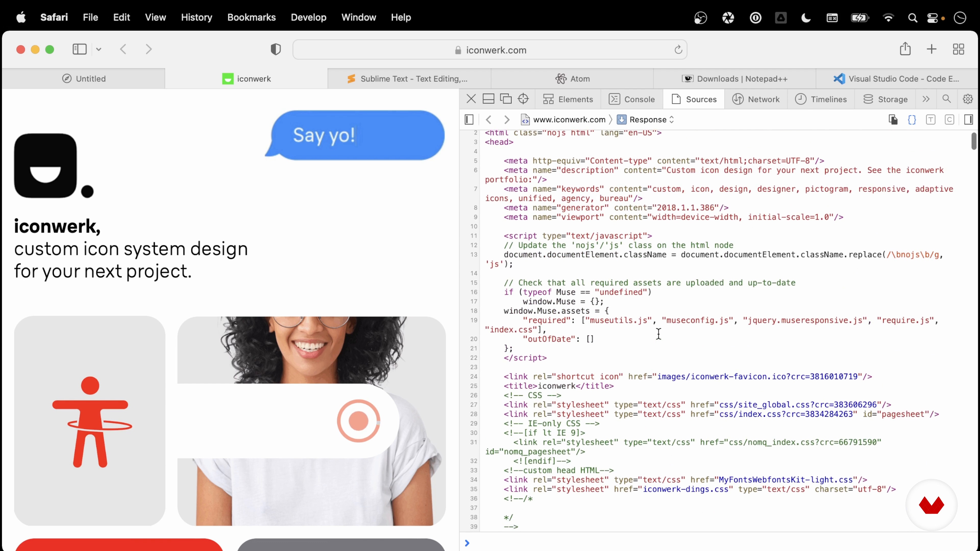
Task: Open the Apple menu
Action: 21,17
